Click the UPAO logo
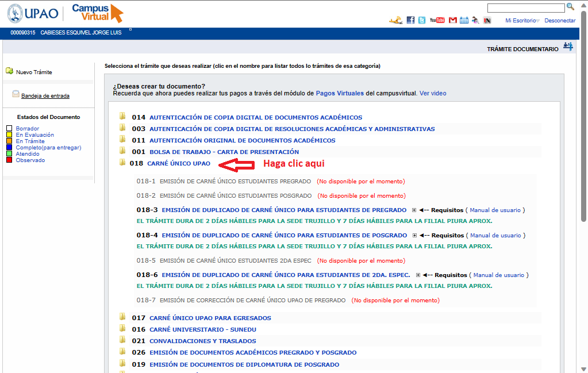The image size is (588, 373). tap(33, 13)
